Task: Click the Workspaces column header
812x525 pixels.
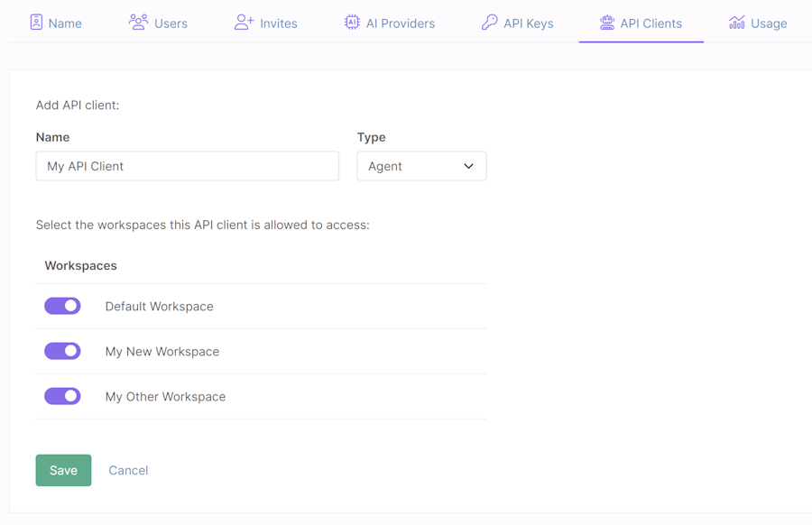Action: 81,265
